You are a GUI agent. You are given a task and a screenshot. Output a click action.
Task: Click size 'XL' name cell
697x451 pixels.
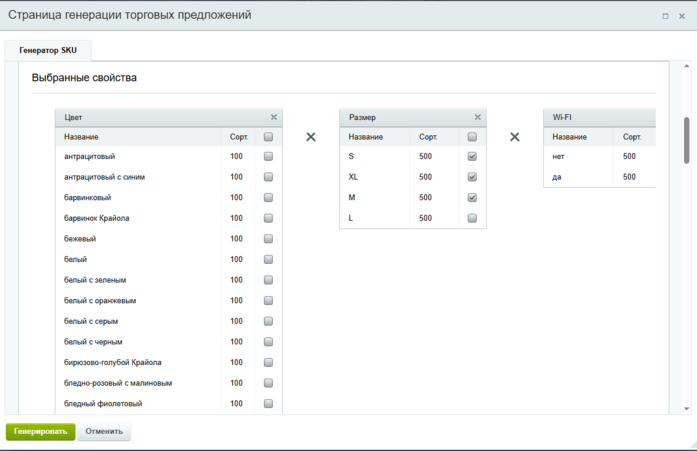tap(353, 177)
